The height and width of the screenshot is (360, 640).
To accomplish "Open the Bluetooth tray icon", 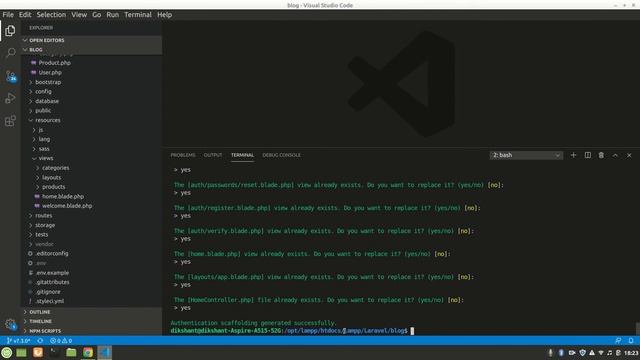I will pos(561,353).
